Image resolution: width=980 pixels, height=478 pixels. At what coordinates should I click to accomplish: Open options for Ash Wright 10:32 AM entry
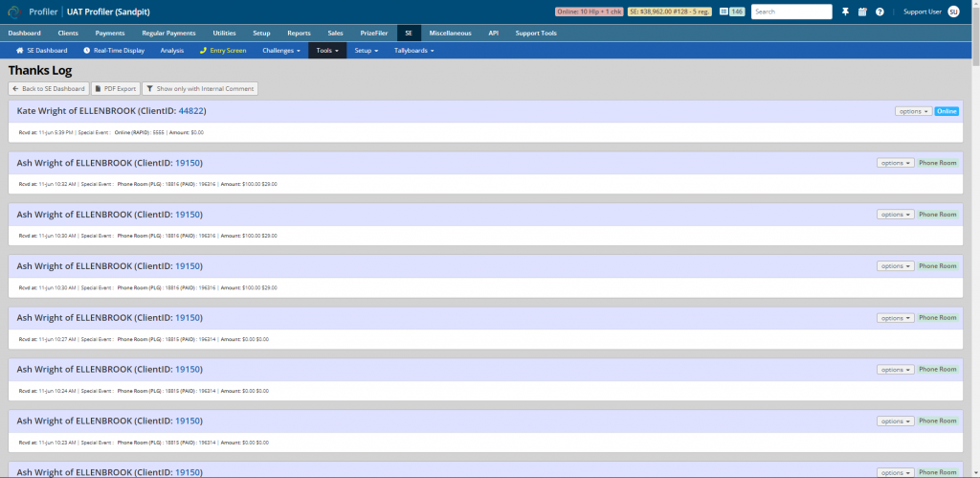pos(895,163)
